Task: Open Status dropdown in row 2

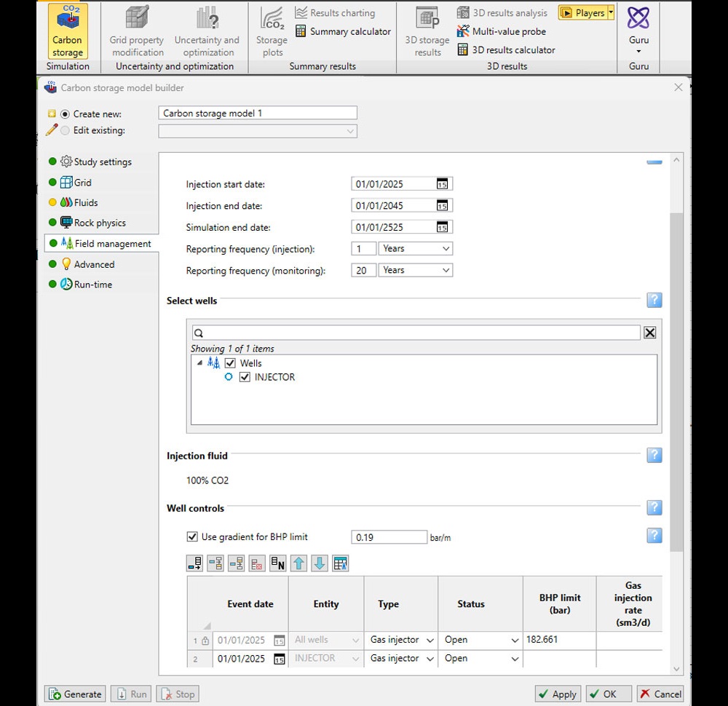Action: click(x=515, y=659)
